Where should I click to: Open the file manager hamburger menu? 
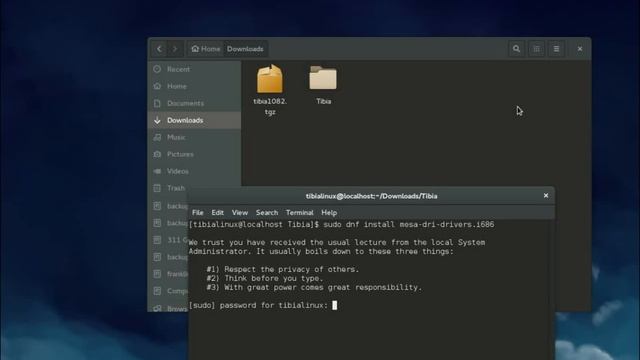click(556, 49)
